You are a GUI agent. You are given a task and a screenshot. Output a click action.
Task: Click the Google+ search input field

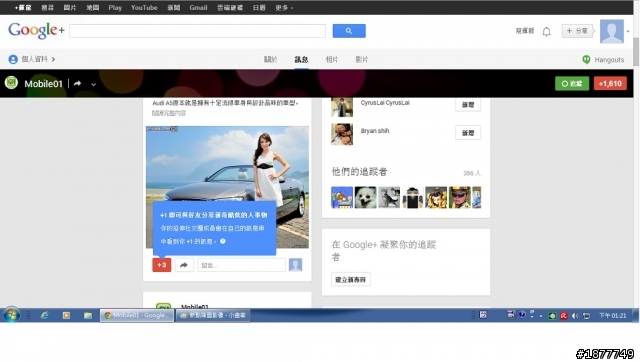coord(198,31)
